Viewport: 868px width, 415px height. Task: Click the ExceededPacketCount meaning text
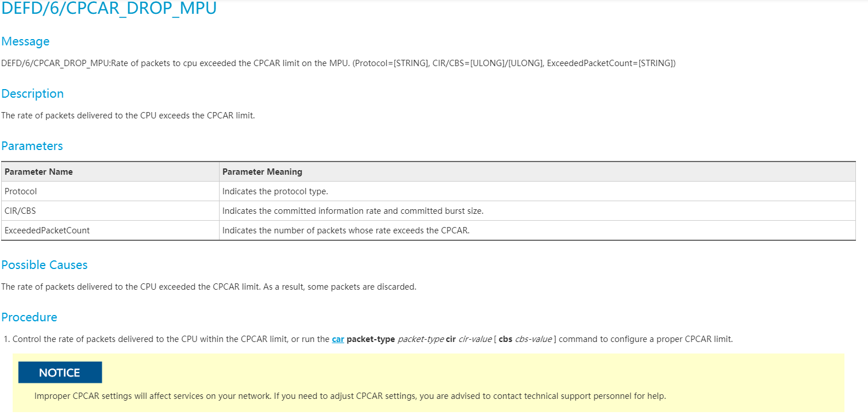tap(346, 230)
